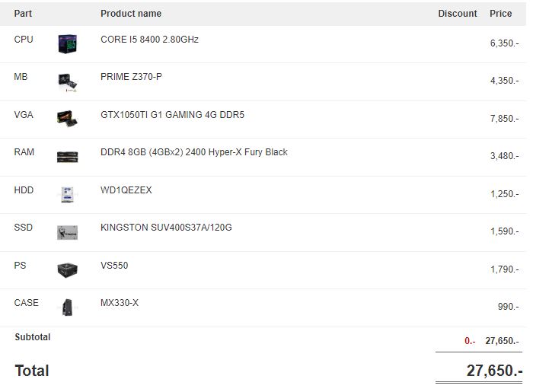Click the MX330-X case thumbnail
The height and width of the screenshot is (392, 533).
(x=67, y=308)
